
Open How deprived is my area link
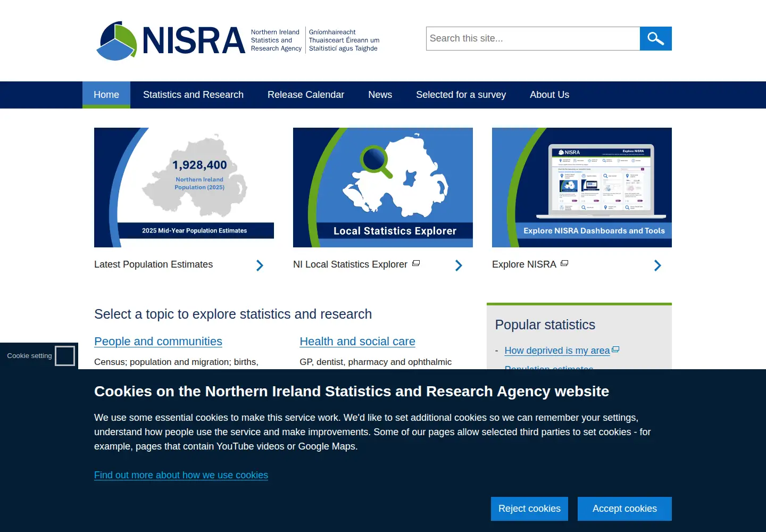click(557, 351)
